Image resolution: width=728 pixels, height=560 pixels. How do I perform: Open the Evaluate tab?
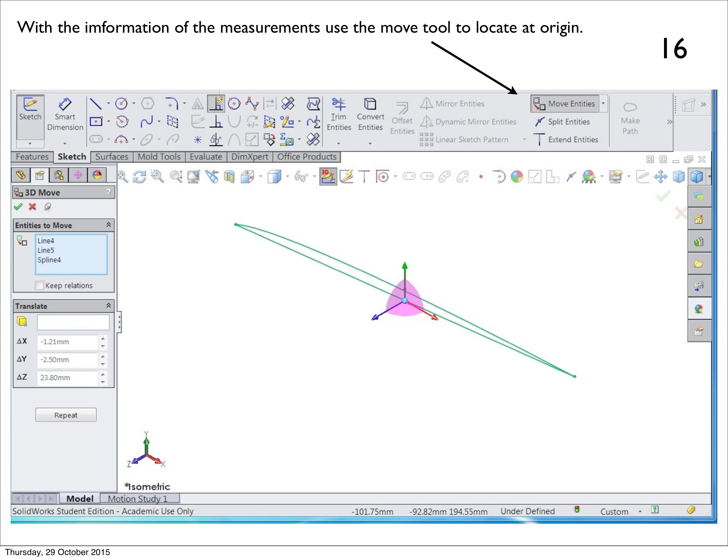pos(205,157)
